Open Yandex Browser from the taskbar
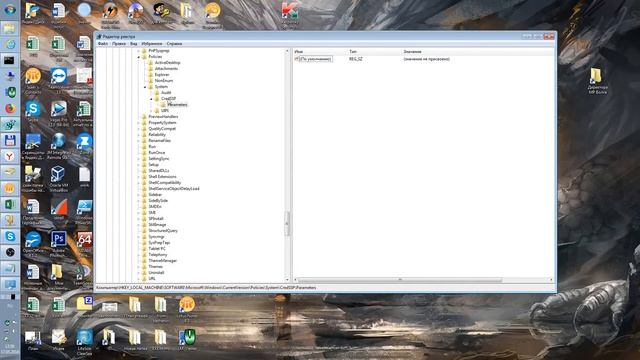 coord(10,156)
